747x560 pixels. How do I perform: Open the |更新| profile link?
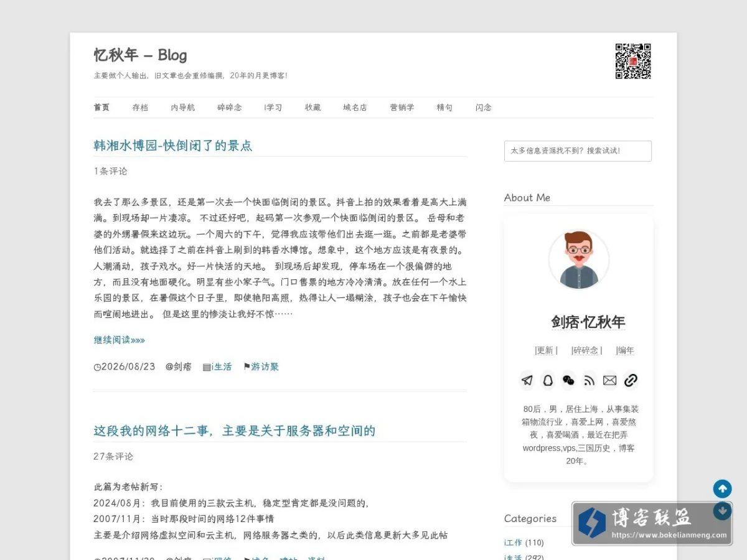(546, 350)
